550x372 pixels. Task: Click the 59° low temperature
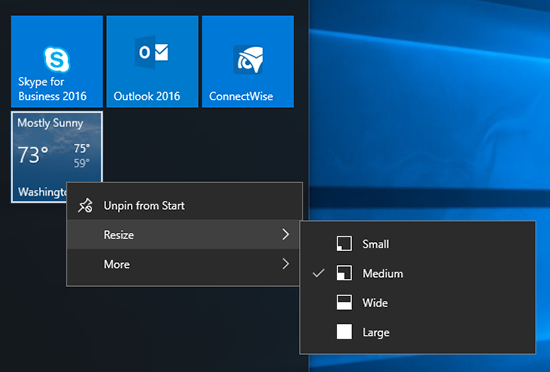pos(82,163)
